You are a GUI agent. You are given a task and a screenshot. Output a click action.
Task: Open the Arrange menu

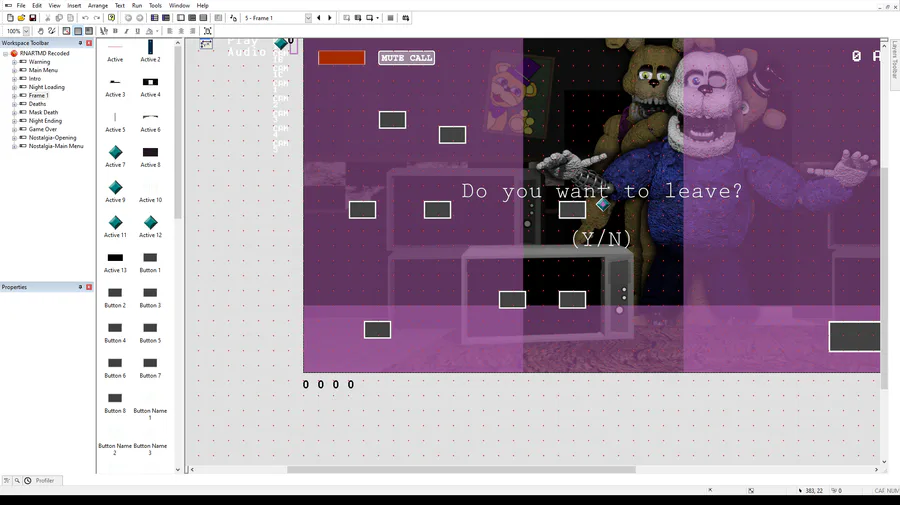(98, 5)
